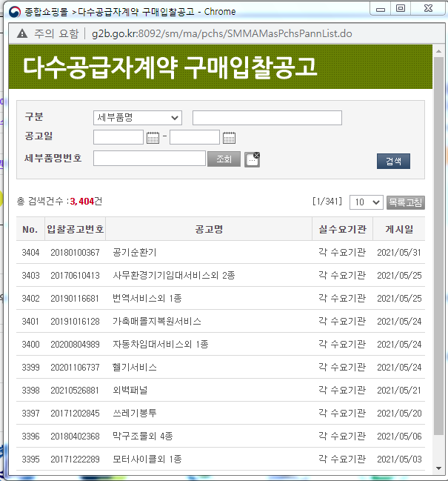
Task: Open the 막구조물외 4종 notice
Action: [x=143, y=437]
